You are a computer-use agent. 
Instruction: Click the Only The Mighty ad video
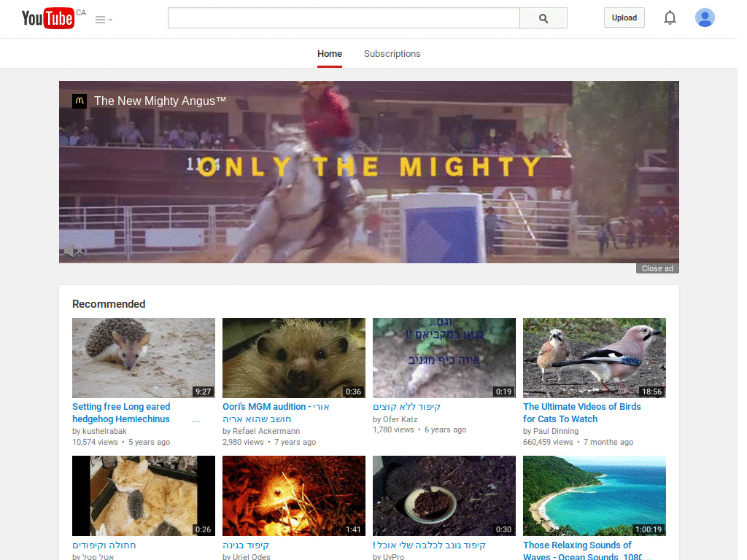369,172
